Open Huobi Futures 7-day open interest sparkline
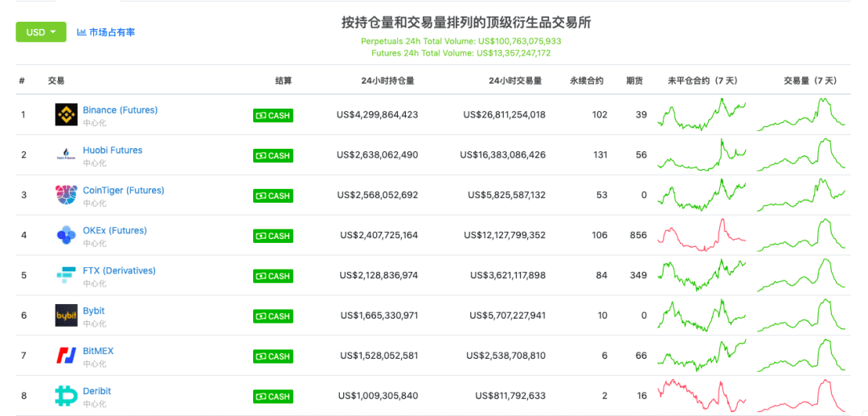 (702, 154)
